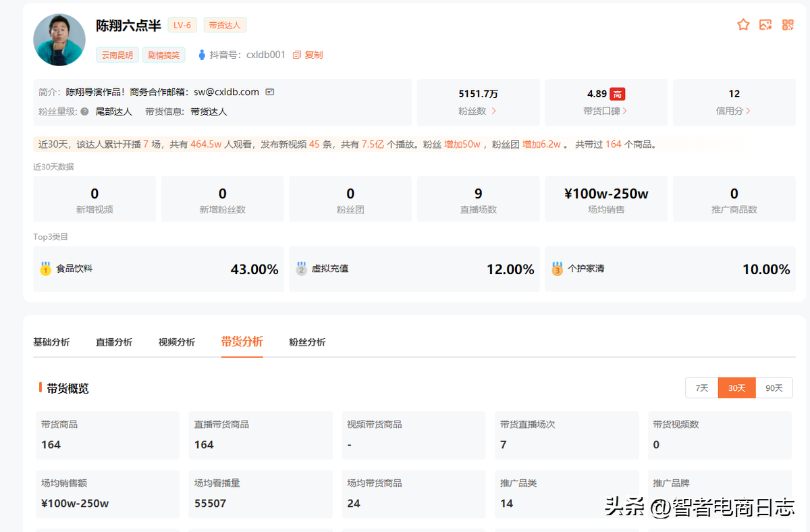Select the 90天 time range
810x532 pixels.
pos(774,388)
